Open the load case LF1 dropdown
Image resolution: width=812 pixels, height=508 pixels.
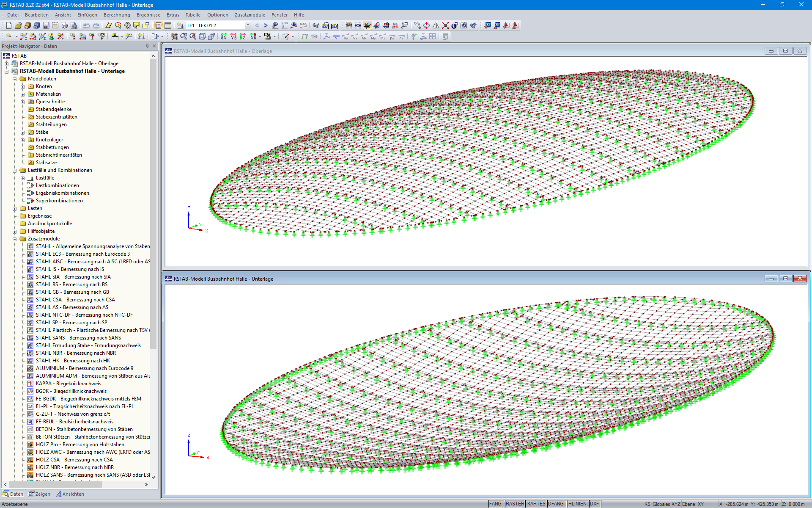[x=247, y=25]
